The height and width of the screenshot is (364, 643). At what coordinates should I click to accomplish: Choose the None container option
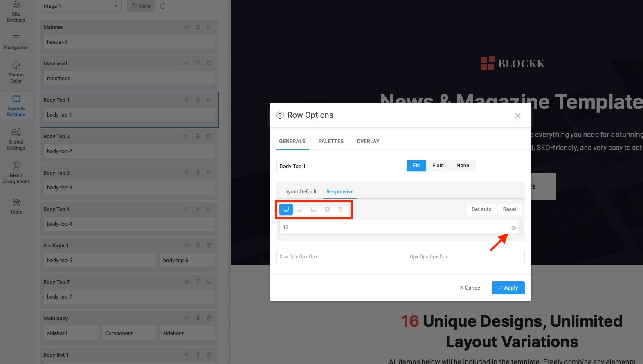click(x=463, y=166)
